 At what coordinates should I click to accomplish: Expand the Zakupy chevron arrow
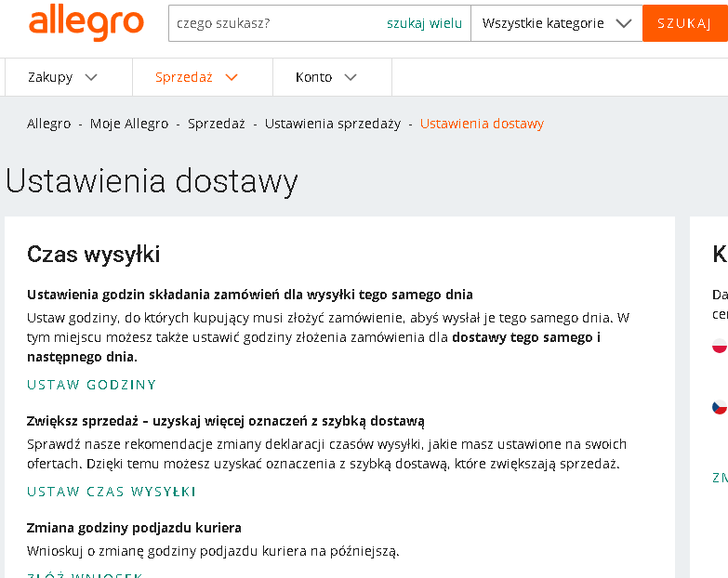[91, 77]
